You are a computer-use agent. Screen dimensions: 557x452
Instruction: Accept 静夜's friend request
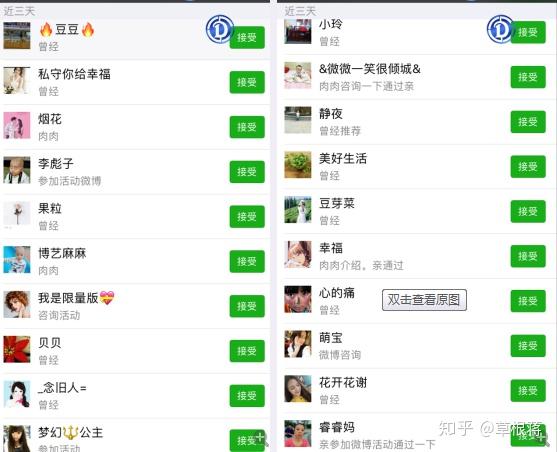point(528,122)
